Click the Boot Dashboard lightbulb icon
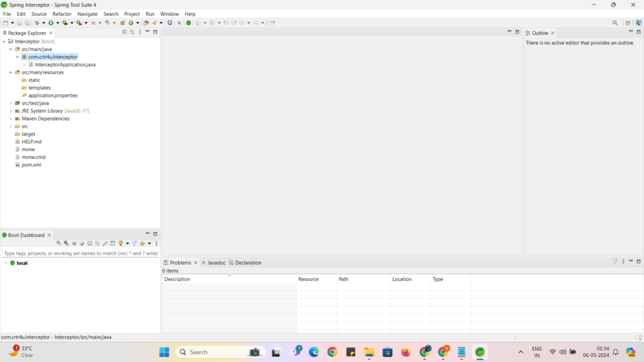Viewport: 644px width, 362px height. (121, 243)
